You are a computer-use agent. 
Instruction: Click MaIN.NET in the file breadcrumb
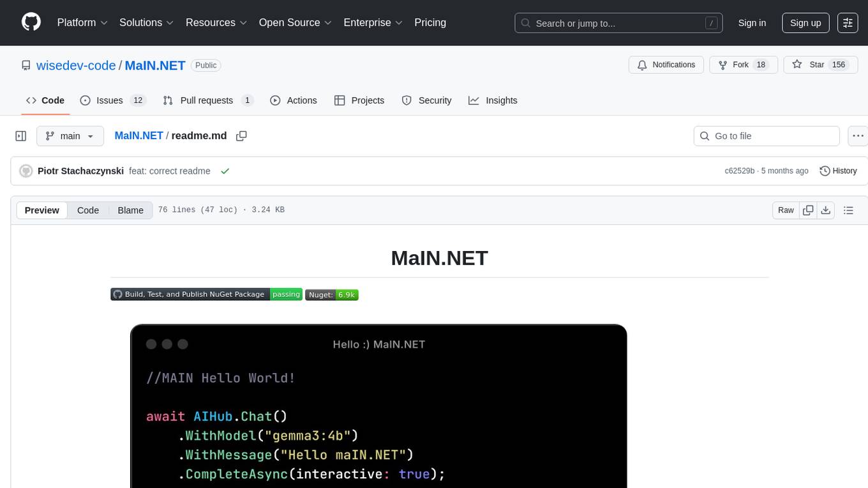point(138,135)
